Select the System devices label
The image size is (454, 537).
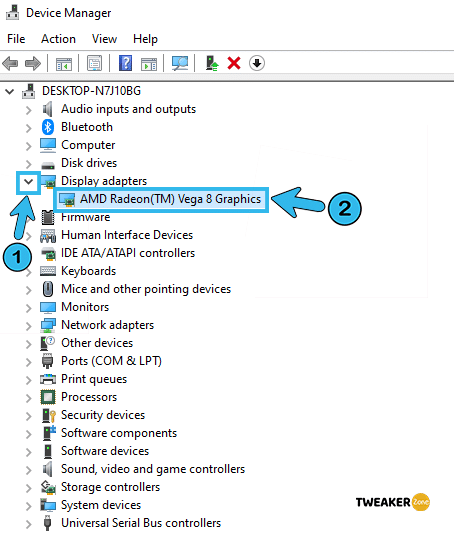click(101, 505)
